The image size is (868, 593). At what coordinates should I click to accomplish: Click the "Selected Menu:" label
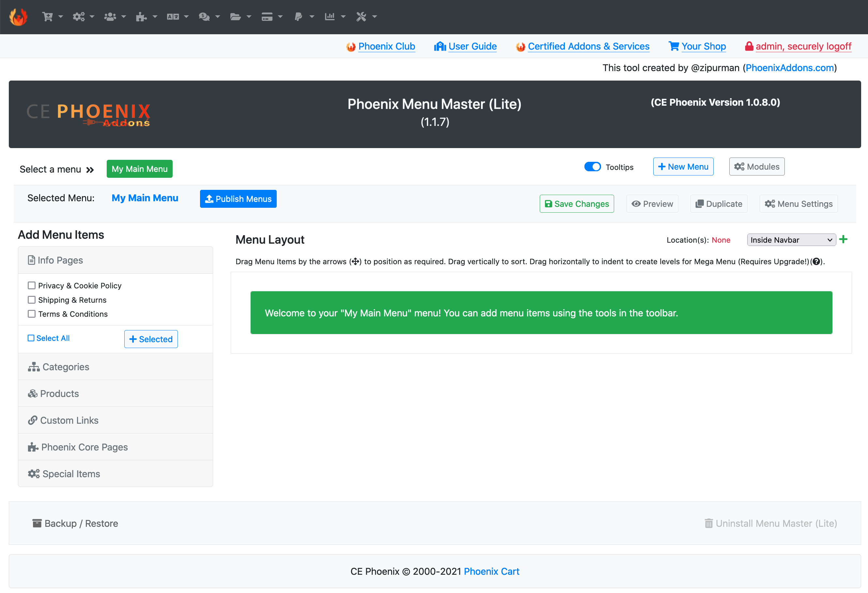tap(61, 198)
